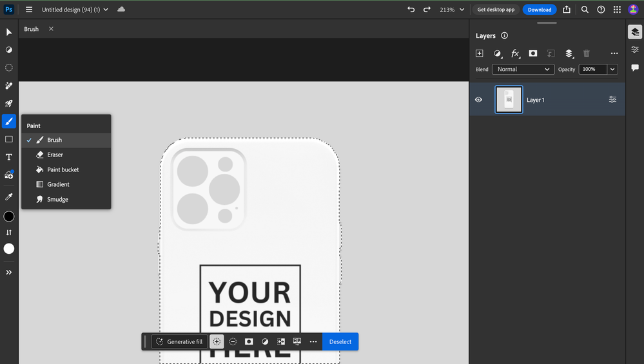Open the Blend mode Normal dropdown
Image resolution: width=644 pixels, height=364 pixels.
point(523,70)
